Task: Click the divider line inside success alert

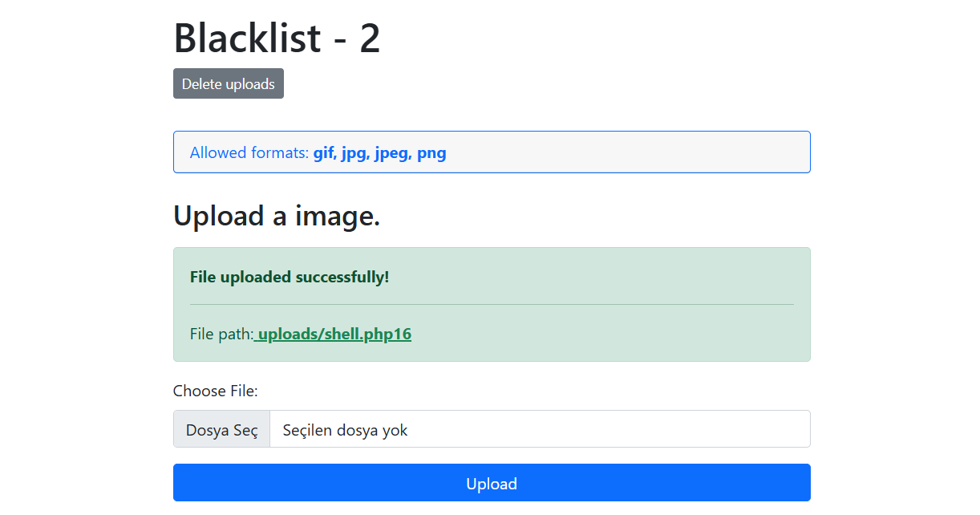Action: click(492, 304)
